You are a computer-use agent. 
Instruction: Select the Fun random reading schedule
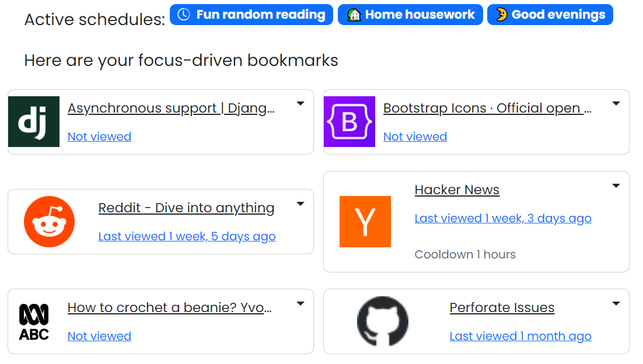(x=251, y=15)
